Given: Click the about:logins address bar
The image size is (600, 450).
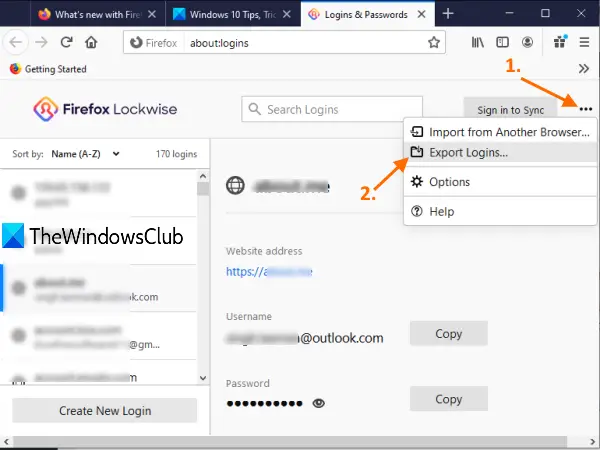Looking at the screenshot, I should pyautogui.click(x=284, y=42).
